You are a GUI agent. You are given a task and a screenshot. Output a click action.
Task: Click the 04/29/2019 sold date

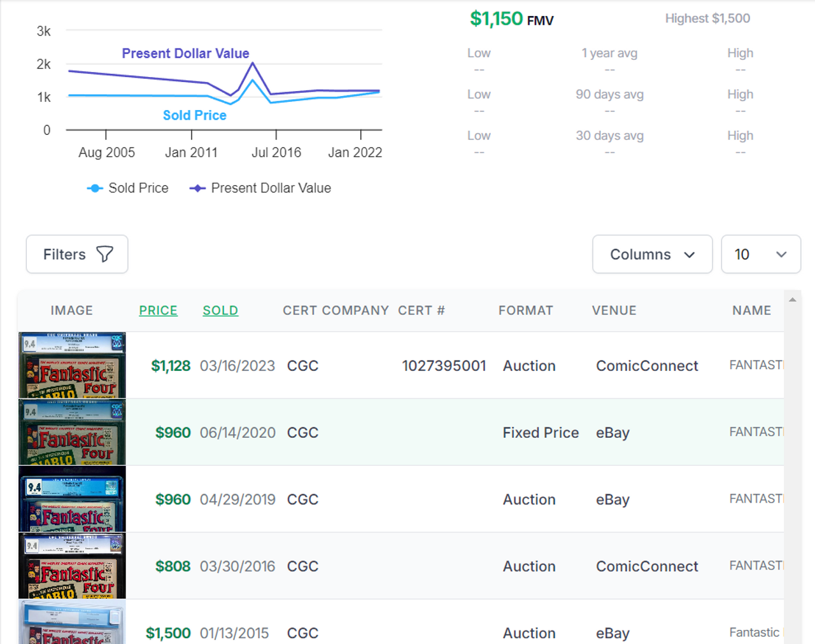point(237,500)
